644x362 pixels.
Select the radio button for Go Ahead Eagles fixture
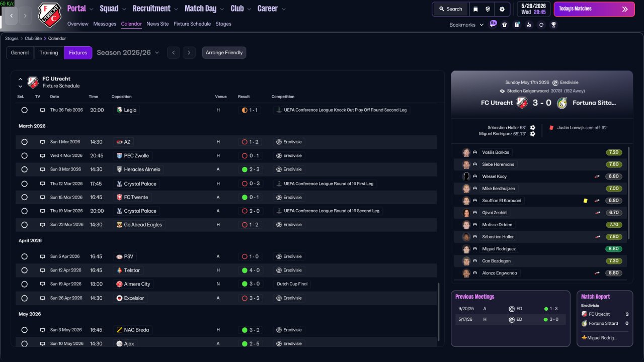point(24,225)
